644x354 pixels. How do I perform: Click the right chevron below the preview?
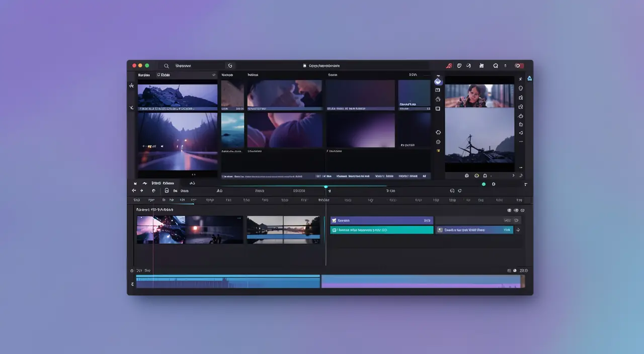513,175
